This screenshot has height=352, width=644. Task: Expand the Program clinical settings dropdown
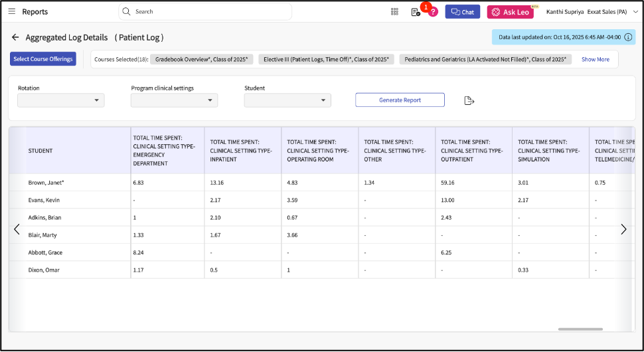pyautogui.click(x=174, y=100)
